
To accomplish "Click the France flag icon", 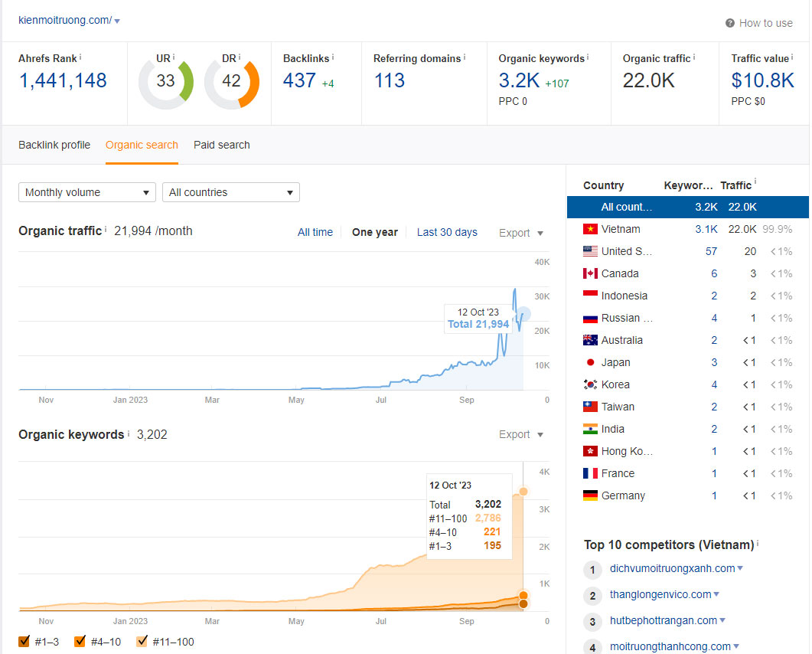I will (590, 473).
